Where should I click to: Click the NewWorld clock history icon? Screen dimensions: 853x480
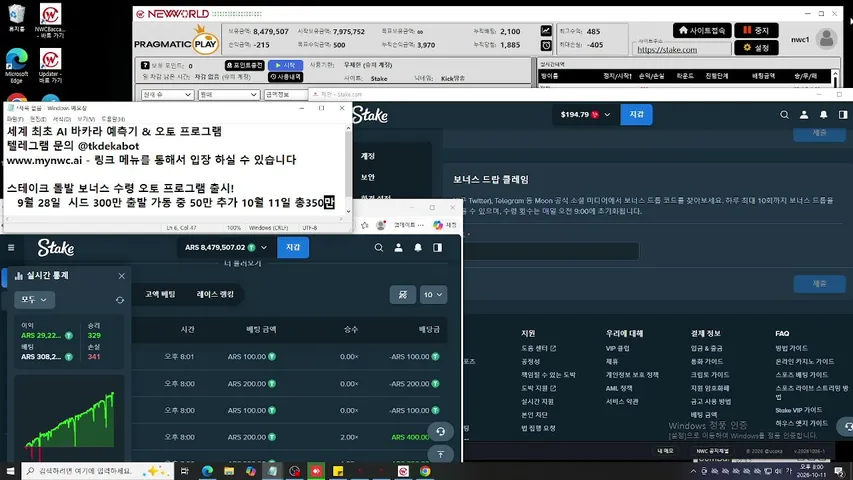(546, 45)
